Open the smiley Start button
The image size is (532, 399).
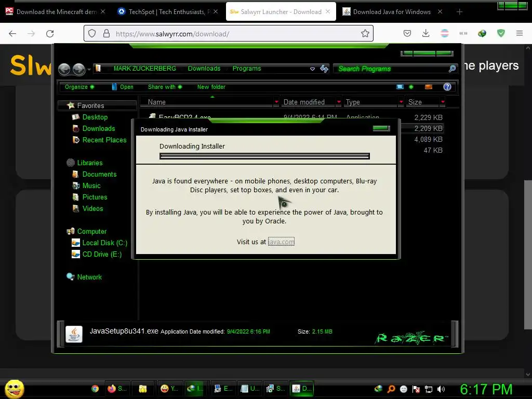[x=14, y=389]
